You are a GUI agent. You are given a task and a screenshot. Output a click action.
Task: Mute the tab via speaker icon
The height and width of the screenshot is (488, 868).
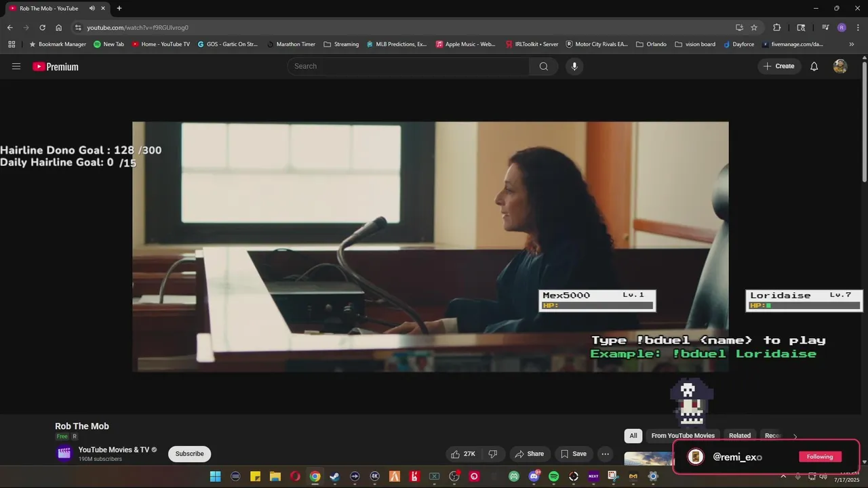[92, 8]
